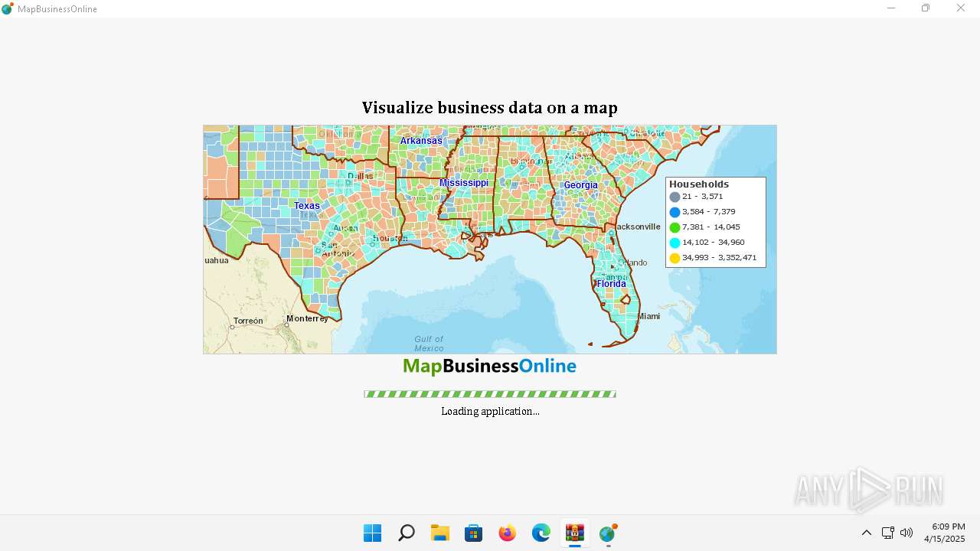
Task: Select the WinRAR taskbar icon
Action: (575, 533)
